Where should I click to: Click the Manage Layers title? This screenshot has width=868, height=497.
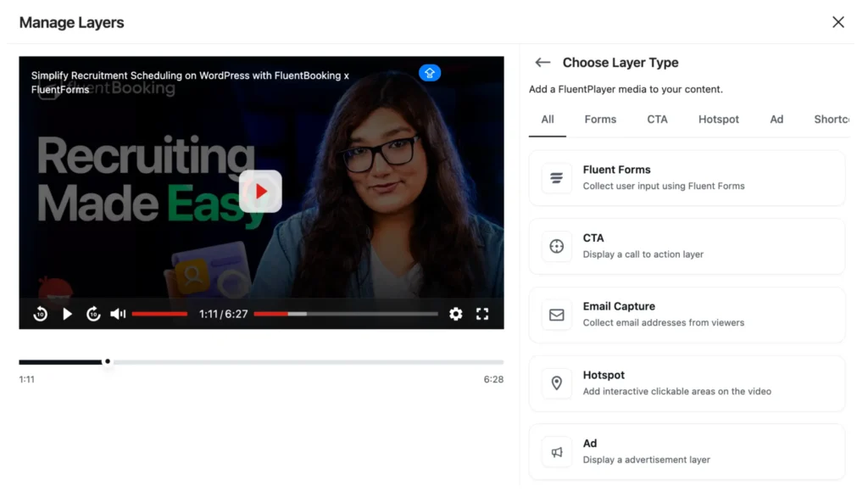[x=71, y=23]
